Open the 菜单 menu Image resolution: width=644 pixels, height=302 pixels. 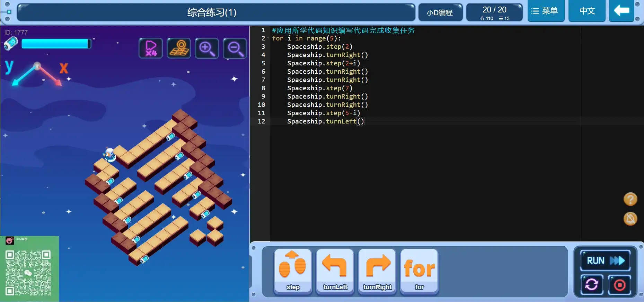point(546,11)
